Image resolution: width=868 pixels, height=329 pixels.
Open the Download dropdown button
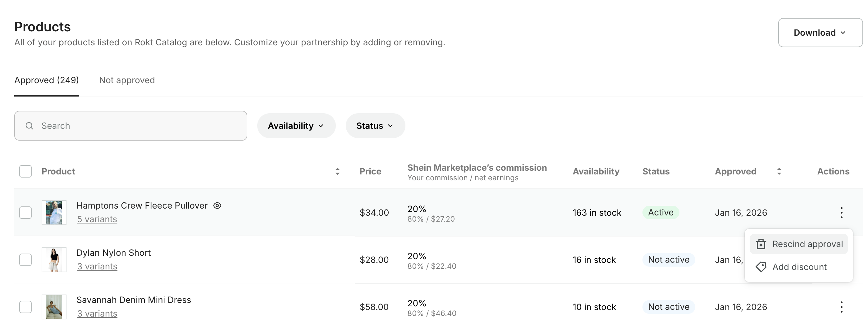click(x=820, y=33)
